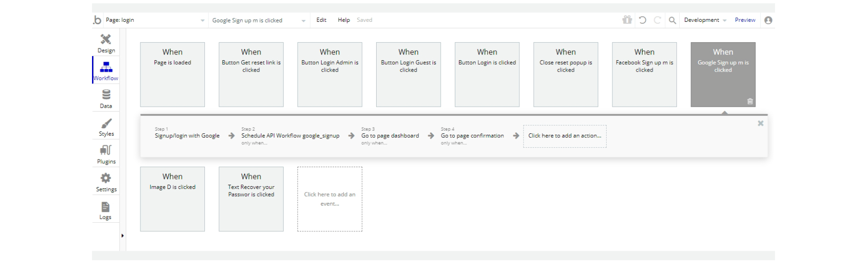The width and height of the screenshot is (868, 264).
Task: Open the Edit menu
Action: pyautogui.click(x=321, y=20)
